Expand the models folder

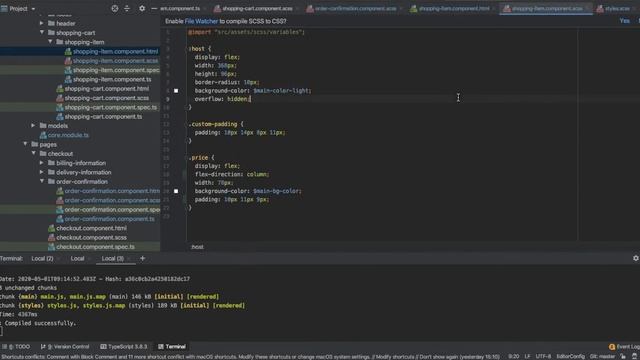[x=33, y=125]
